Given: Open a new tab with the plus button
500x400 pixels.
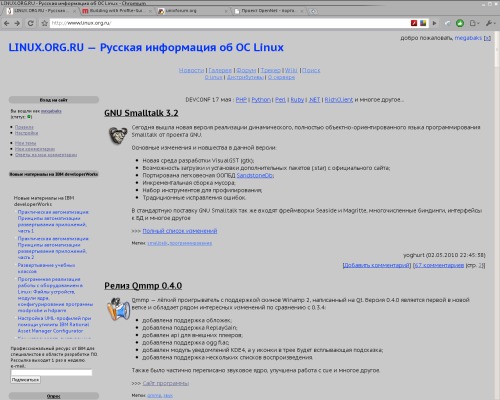Looking at the screenshot, I should point(314,11).
